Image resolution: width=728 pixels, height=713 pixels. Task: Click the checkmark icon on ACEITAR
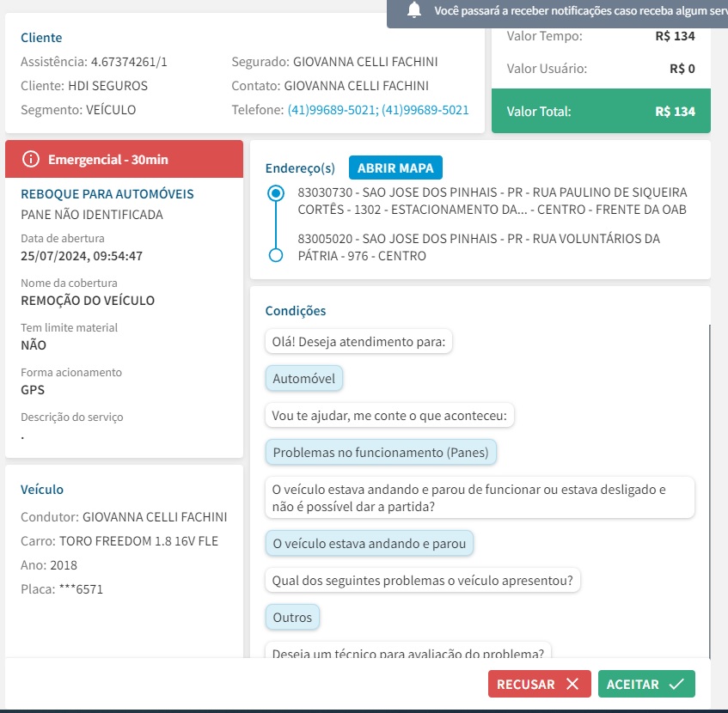point(676,684)
